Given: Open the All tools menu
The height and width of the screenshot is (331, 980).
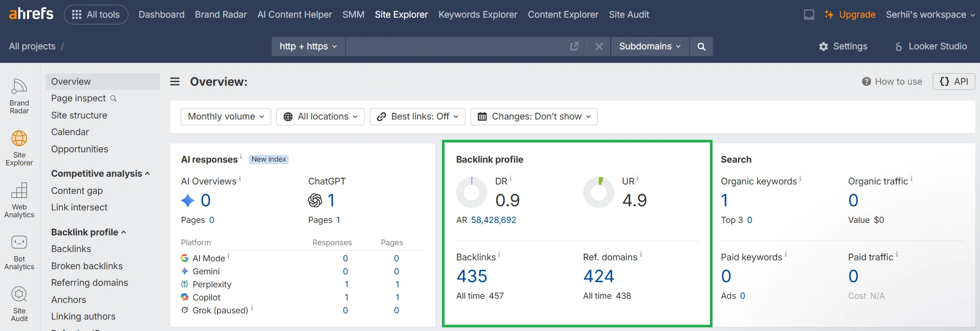Looking at the screenshot, I should pyautogui.click(x=96, y=15).
